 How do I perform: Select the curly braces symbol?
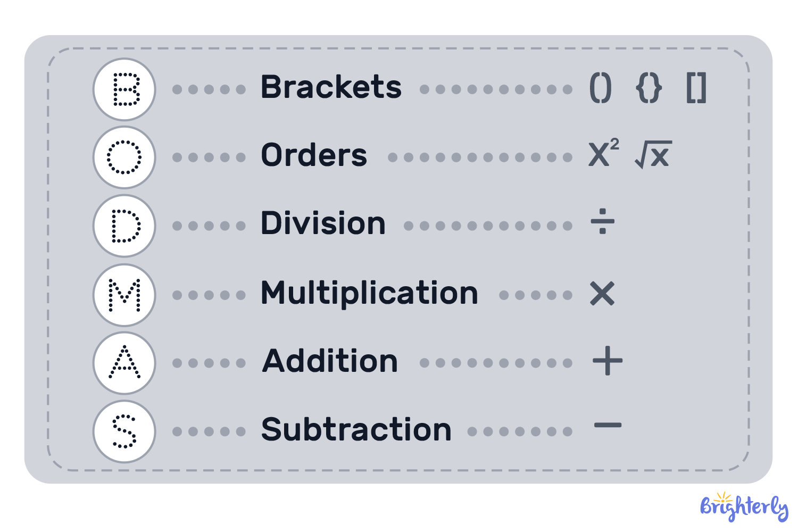(x=649, y=88)
